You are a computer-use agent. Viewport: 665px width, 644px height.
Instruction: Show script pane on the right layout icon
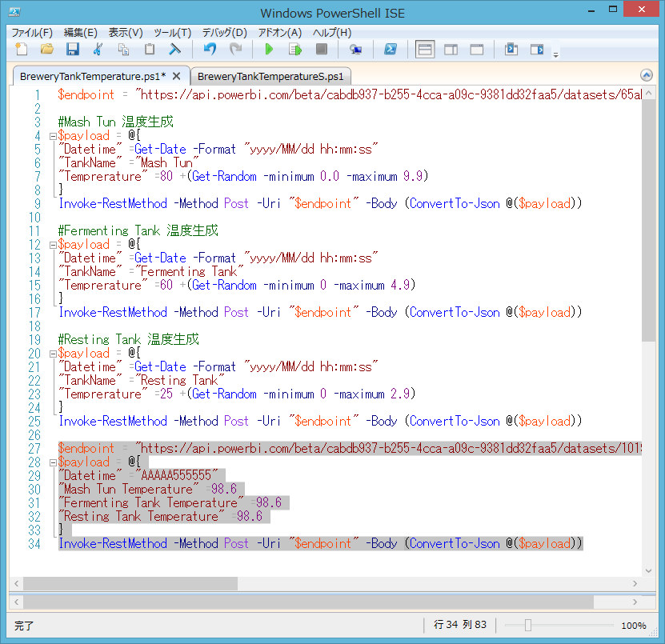tap(451, 49)
